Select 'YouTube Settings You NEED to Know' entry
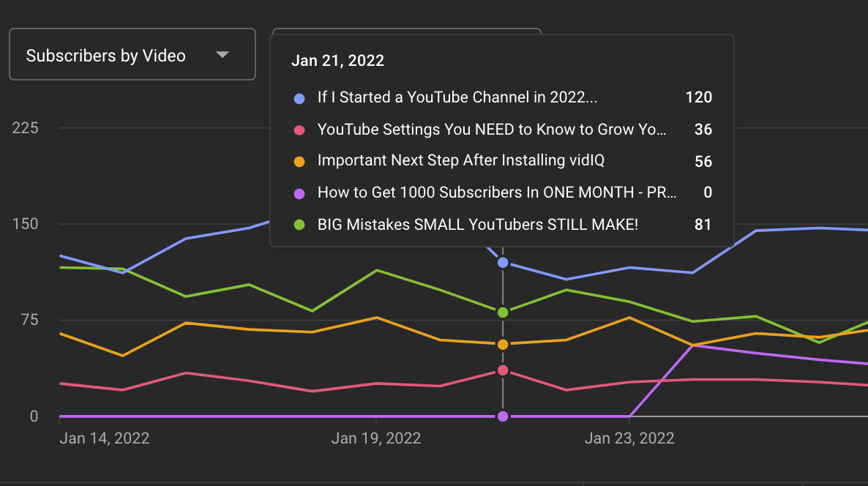The image size is (868, 486). tap(502, 130)
